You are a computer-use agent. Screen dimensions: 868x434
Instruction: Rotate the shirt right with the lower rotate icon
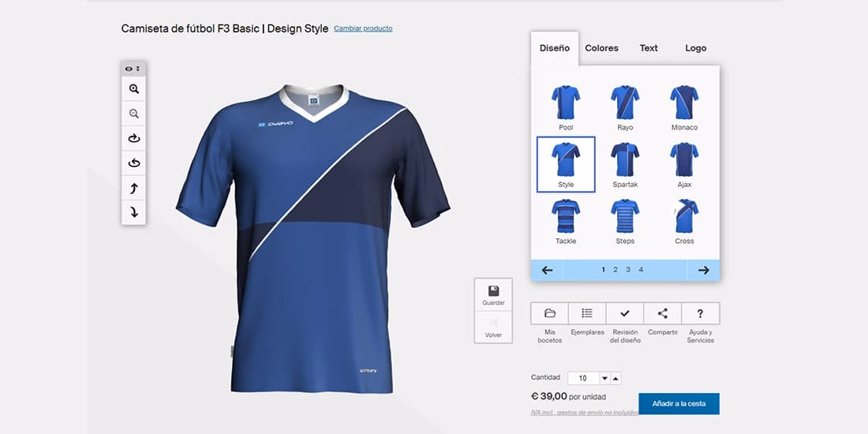(x=133, y=163)
